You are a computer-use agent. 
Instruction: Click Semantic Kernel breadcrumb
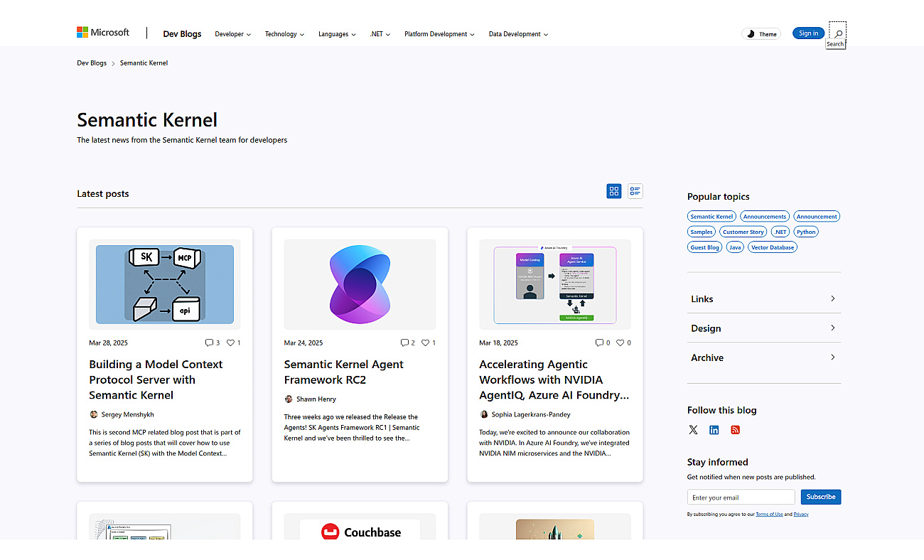tap(144, 63)
